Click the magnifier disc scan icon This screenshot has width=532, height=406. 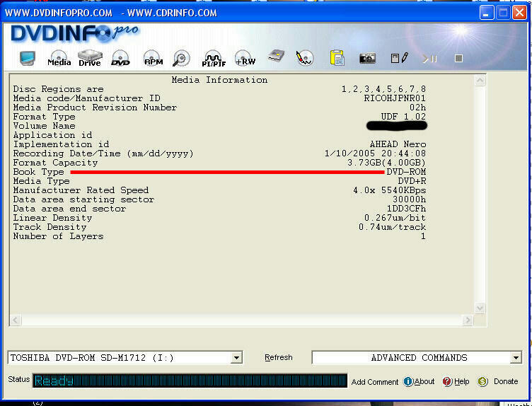[181, 58]
